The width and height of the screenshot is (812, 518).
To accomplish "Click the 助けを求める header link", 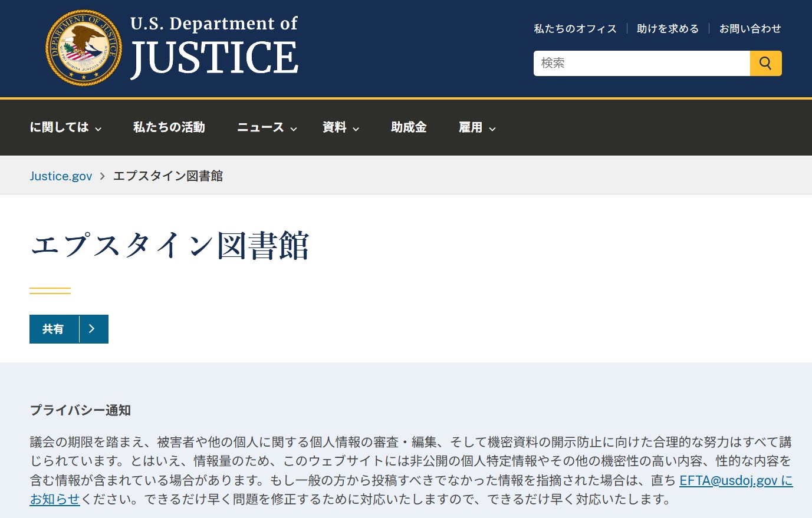I will (668, 28).
